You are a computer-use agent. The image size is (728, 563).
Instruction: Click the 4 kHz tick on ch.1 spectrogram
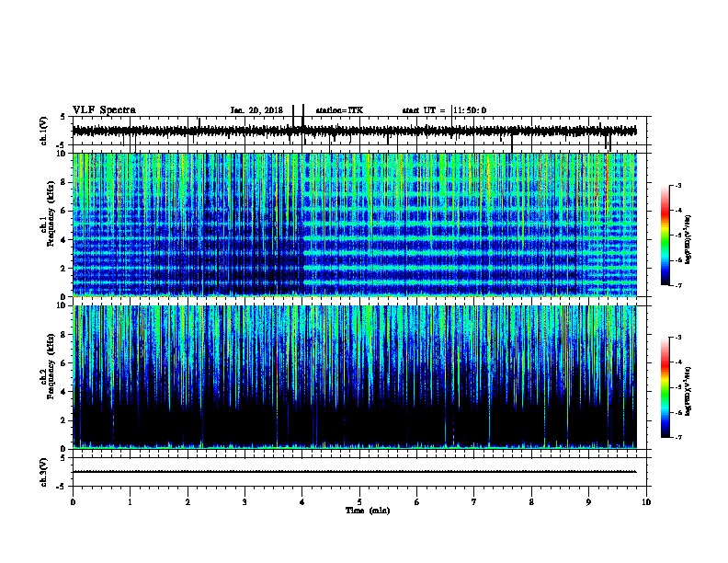coord(65,240)
